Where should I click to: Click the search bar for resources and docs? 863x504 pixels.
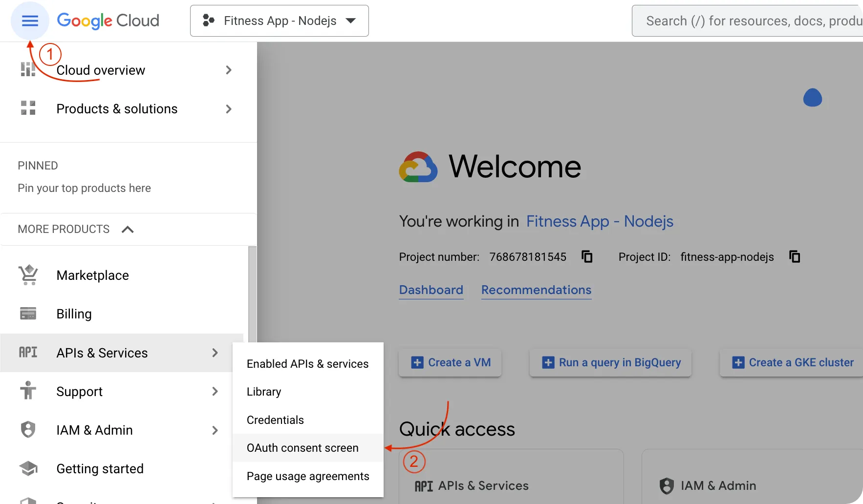coord(748,21)
